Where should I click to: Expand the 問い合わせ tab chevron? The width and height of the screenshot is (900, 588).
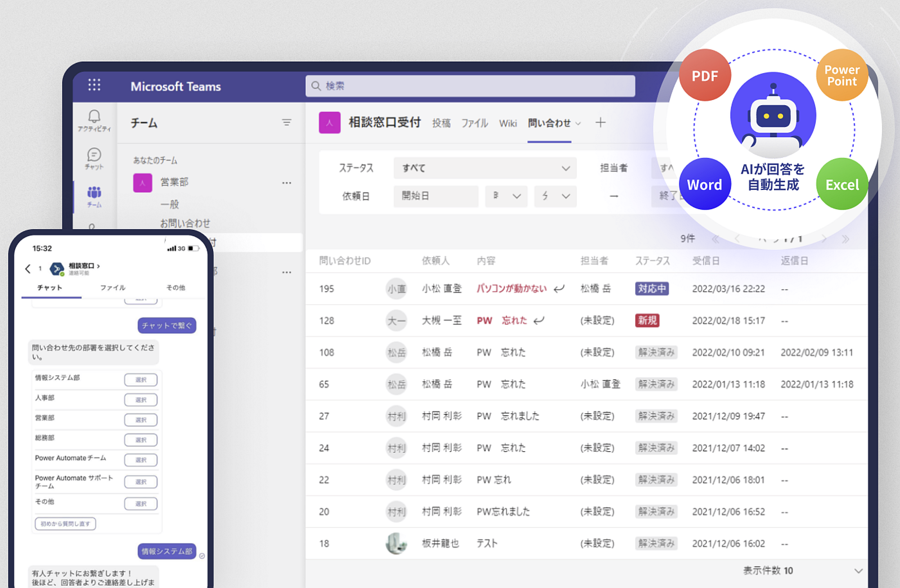coord(578,123)
